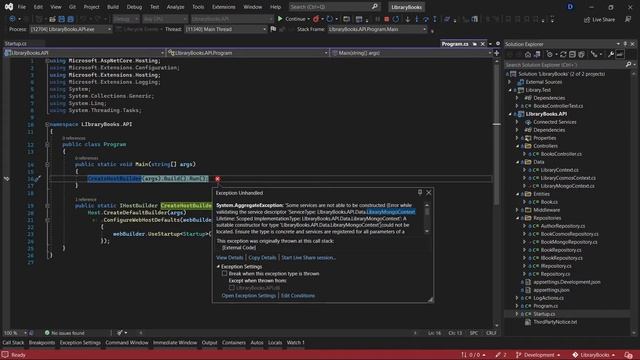The image size is (640, 360).
Task: Click the search magnifier in top search box
Action: pyautogui.click(x=374, y=7)
